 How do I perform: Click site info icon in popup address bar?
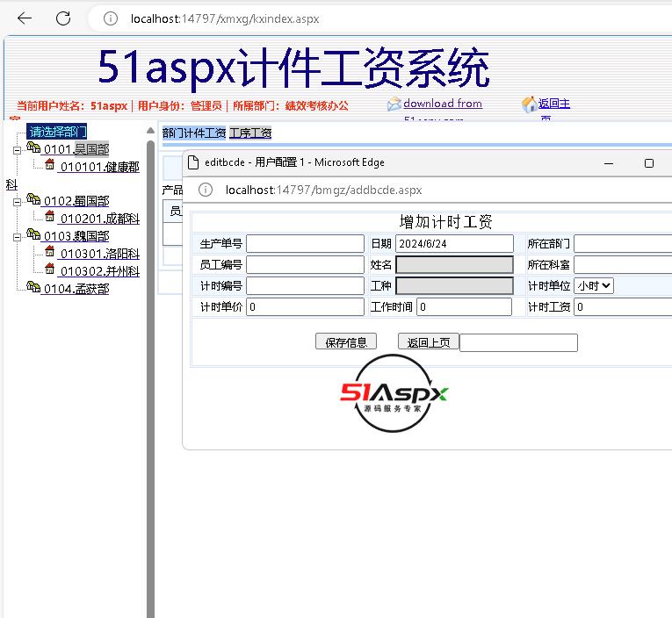coord(206,190)
